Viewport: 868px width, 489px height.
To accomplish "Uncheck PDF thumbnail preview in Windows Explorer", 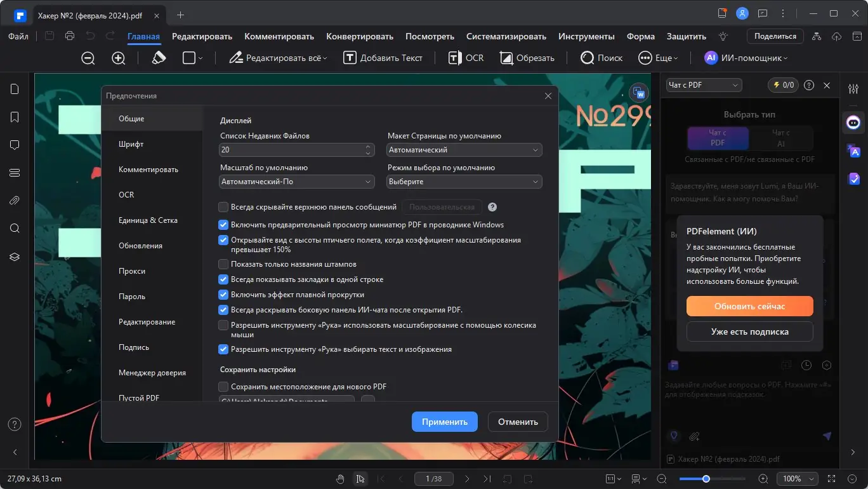I will (x=223, y=225).
